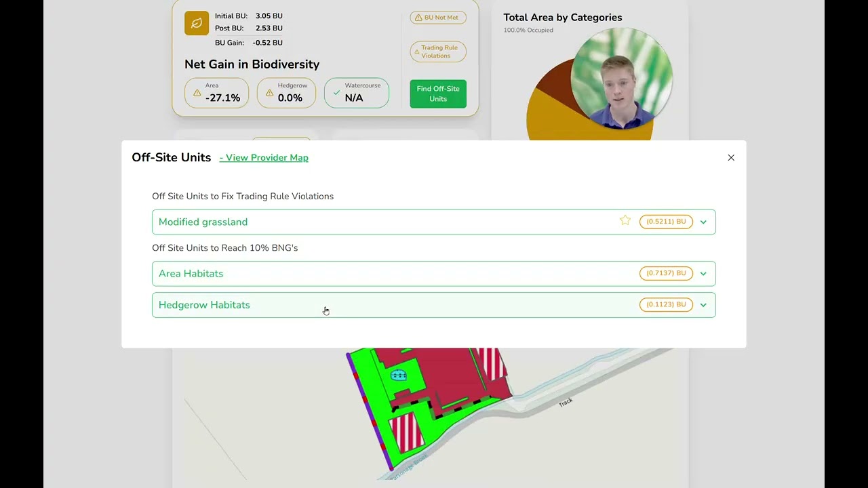
Task: Favorite Modified grassland with the star icon
Action: coord(625,220)
